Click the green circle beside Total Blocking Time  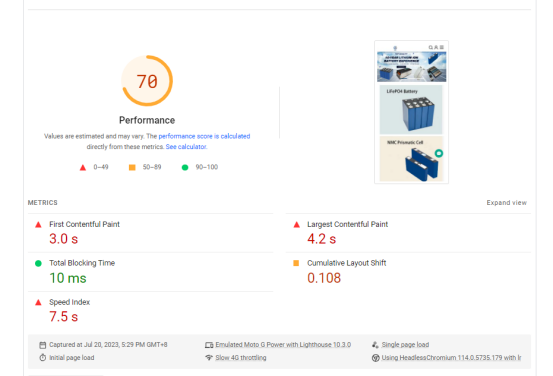pos(38,263)
